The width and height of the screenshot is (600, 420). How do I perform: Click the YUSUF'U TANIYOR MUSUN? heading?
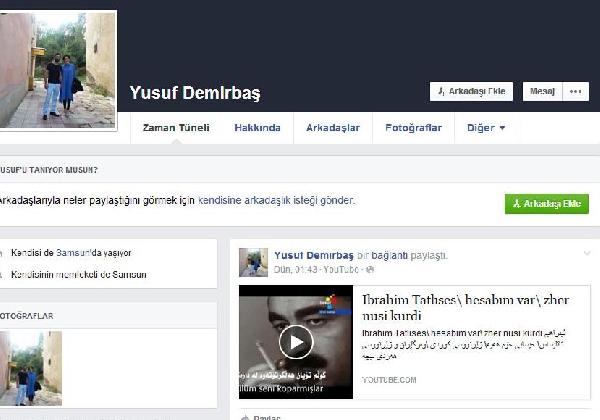point(49,170)
